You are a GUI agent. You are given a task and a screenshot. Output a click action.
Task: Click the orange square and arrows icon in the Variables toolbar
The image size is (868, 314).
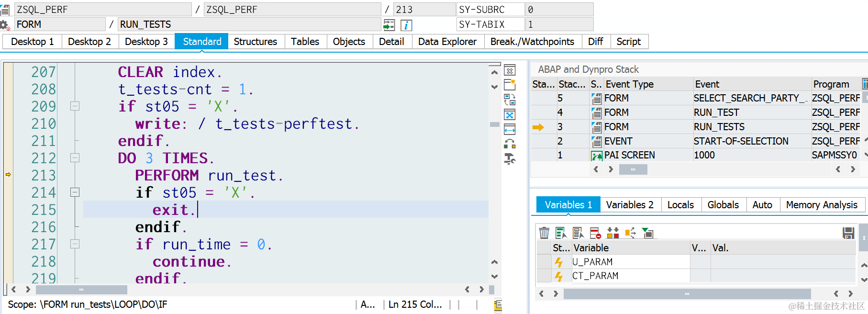point(630,233)
